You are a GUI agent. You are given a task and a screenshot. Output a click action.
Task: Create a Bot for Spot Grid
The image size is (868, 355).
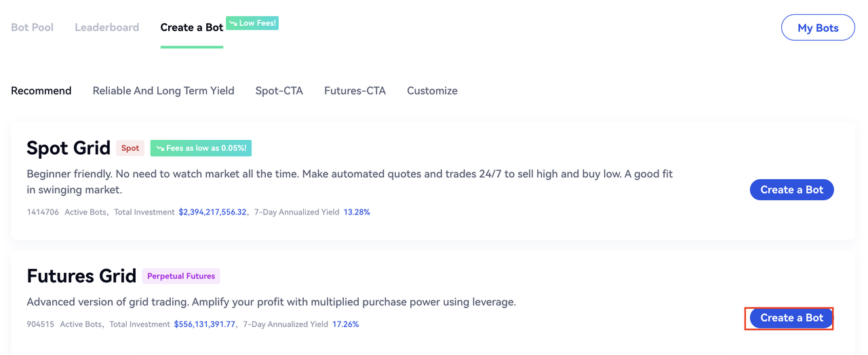click(x=791, y=190)
